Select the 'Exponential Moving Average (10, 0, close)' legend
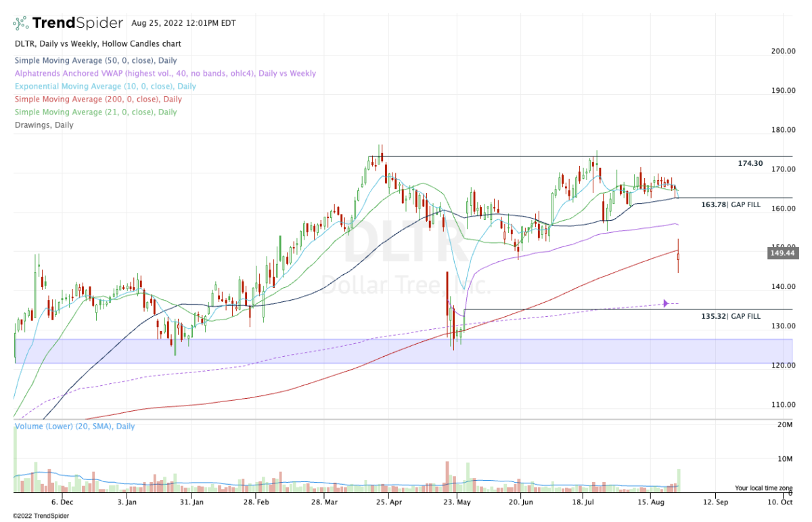 click(105, 86)
